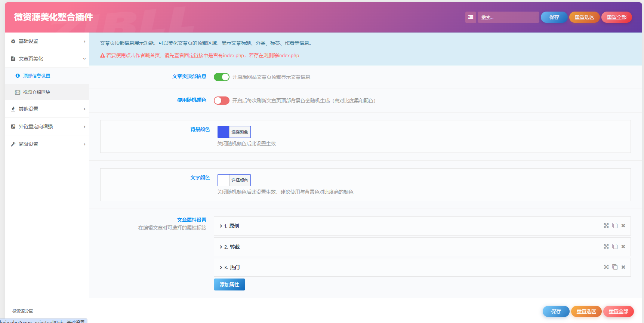The image size is (644, 323).
Task: Expand the 外链重定向增强 menu arrow
Action: (84, 127)
